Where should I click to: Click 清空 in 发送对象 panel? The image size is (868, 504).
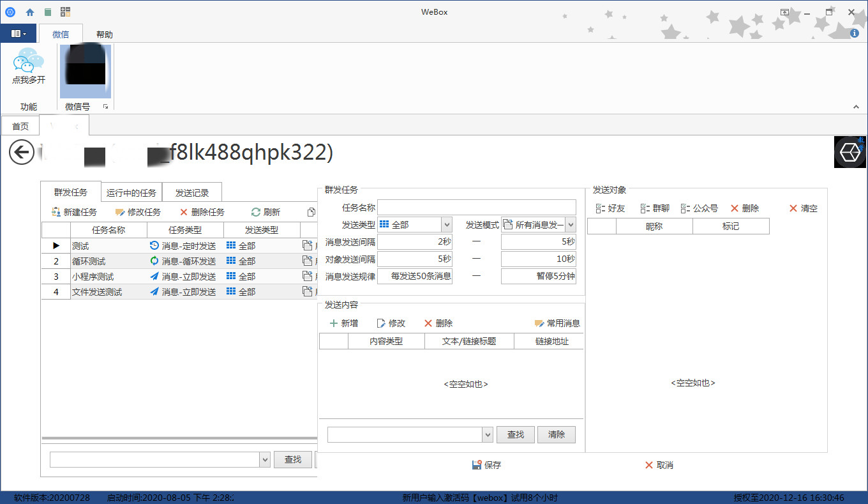click(x=803, y=208)
